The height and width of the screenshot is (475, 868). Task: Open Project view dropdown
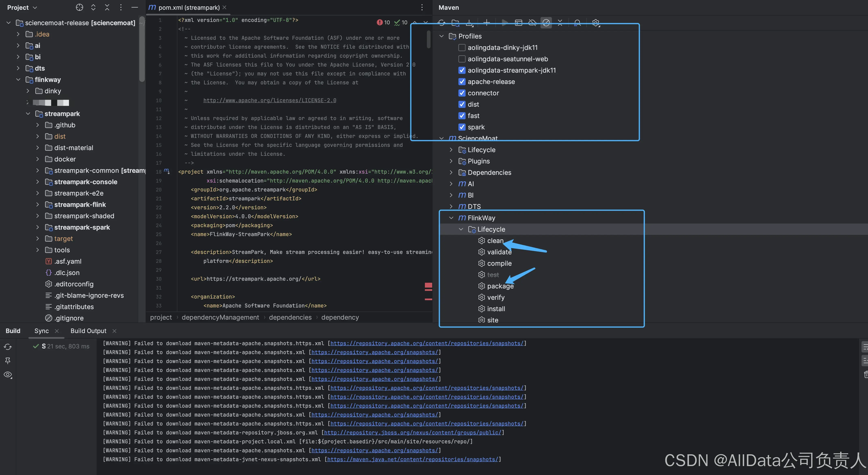click(22, 8)
